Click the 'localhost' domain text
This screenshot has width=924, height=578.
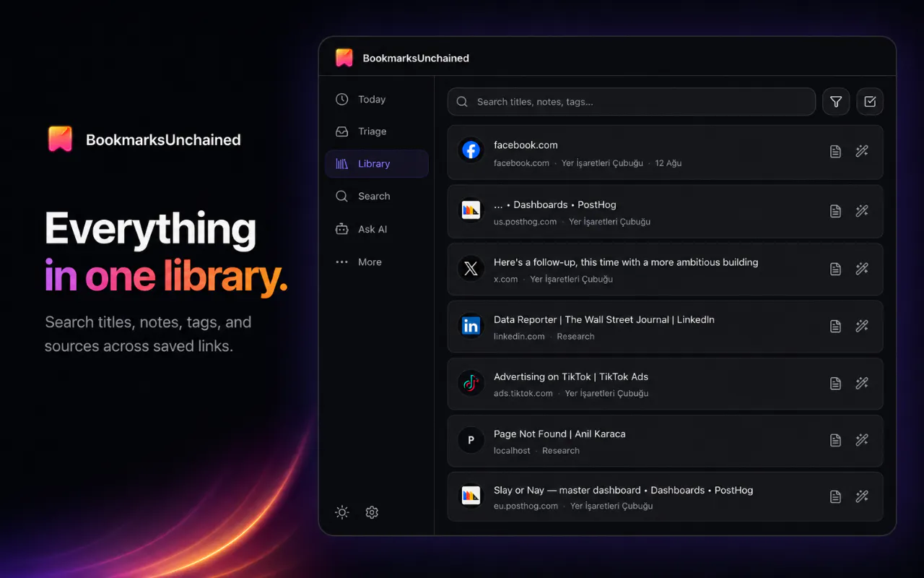tap(512, 451)
